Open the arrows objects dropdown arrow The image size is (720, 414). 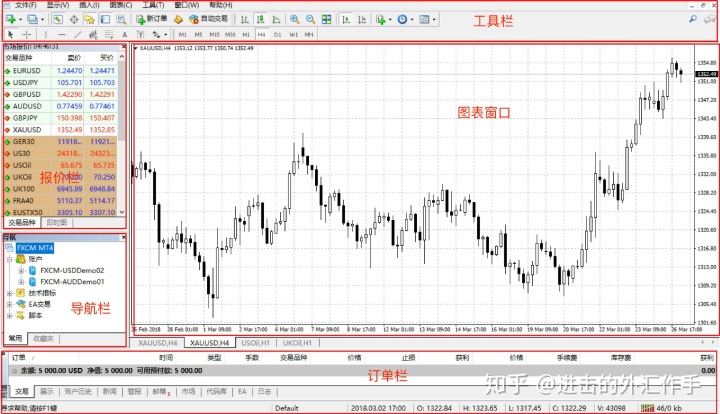[166, 35]
